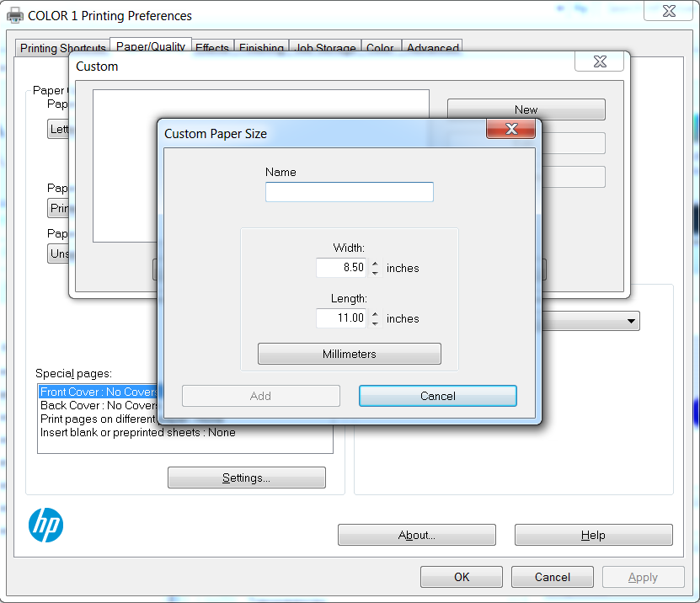This screenshot has width=700, height=603.
Task: Switch to the Advanced tab
Action: pos(433,48)
